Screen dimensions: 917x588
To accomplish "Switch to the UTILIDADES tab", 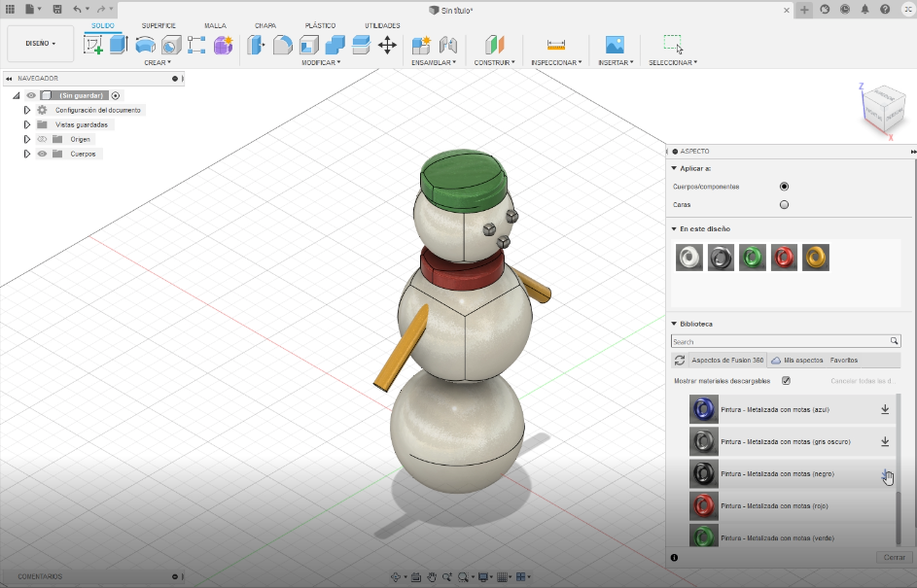I will click(x=382, y=25).
